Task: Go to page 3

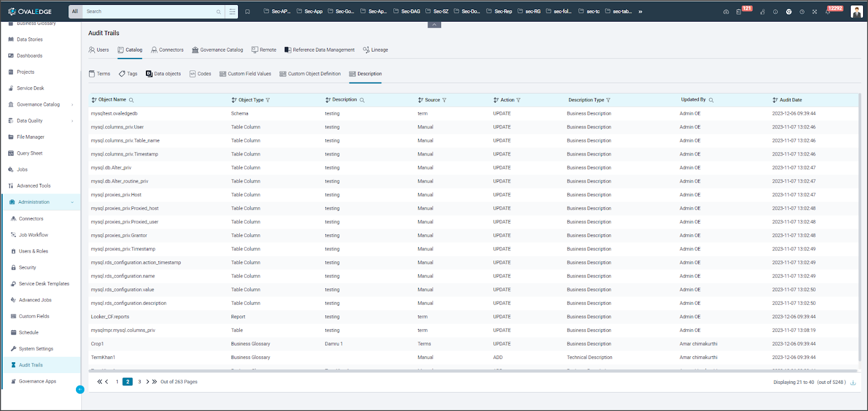Action: coord(139,382)
